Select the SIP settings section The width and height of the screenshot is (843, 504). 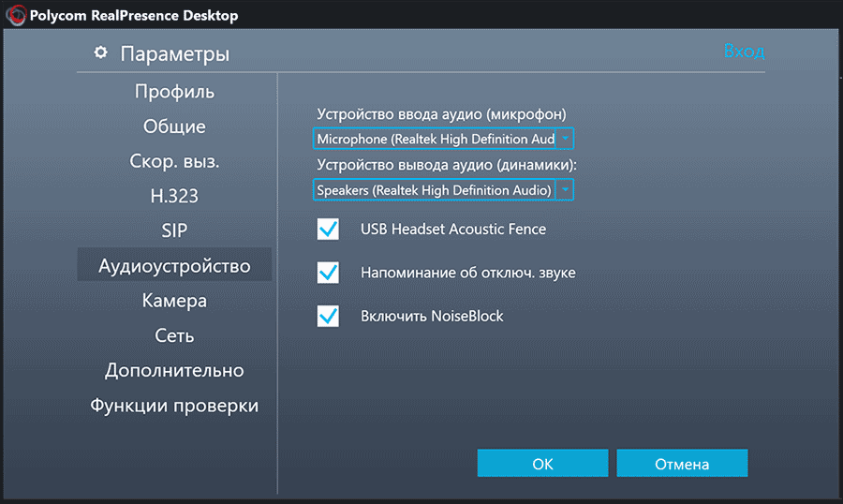174,230
